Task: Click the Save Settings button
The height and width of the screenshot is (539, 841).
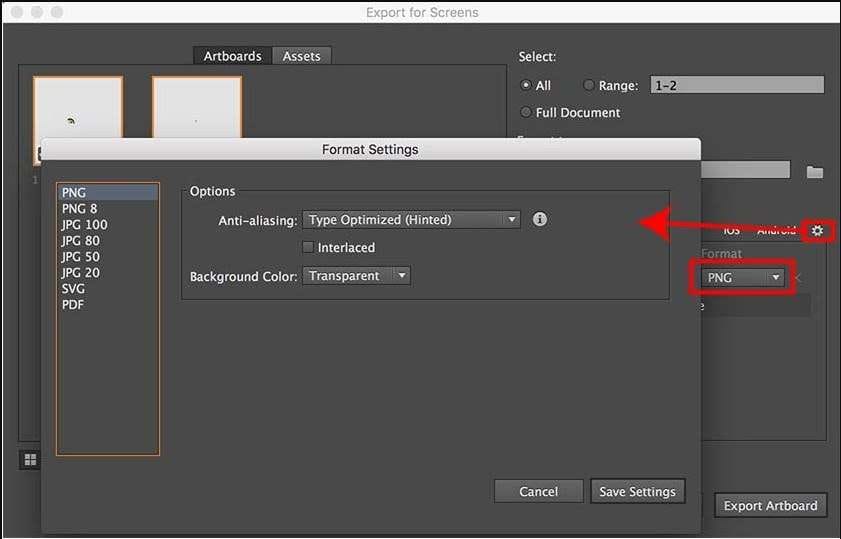Action: (x=638, y=491)
